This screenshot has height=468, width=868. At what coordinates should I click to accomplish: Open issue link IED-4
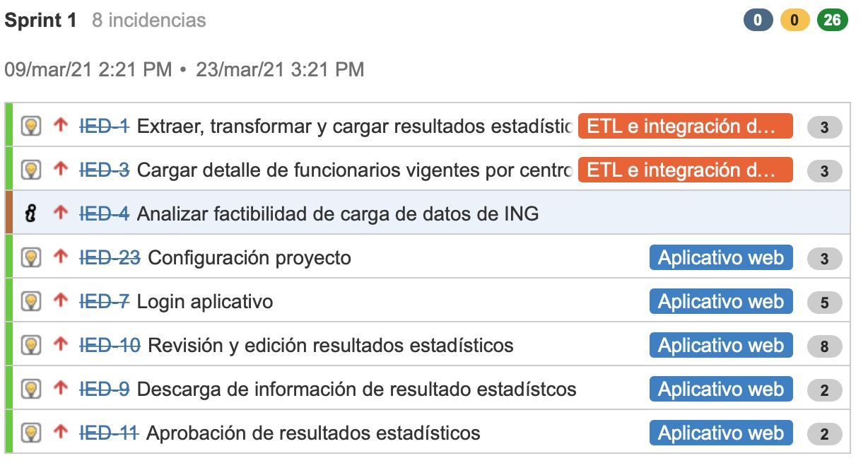[x=104, y=213]
